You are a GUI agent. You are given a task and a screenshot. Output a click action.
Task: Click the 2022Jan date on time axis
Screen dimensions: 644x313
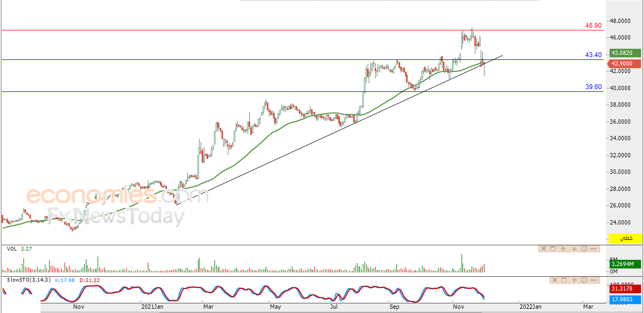pyautogui.click(x=530, y=307)
